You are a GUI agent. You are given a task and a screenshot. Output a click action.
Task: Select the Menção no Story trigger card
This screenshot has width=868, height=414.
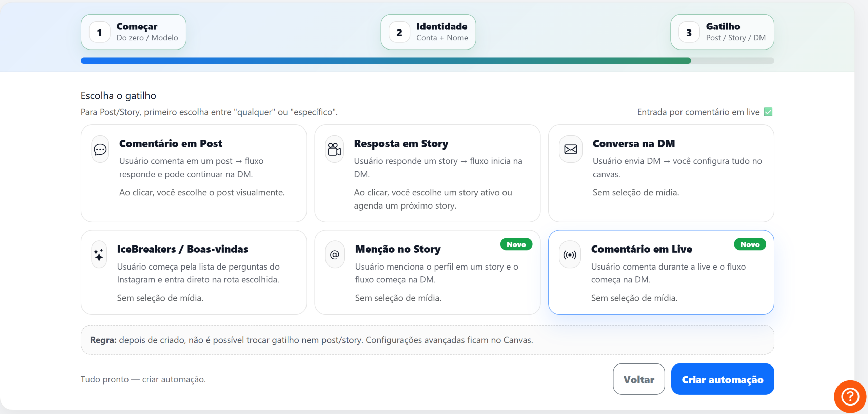[427, 272]
